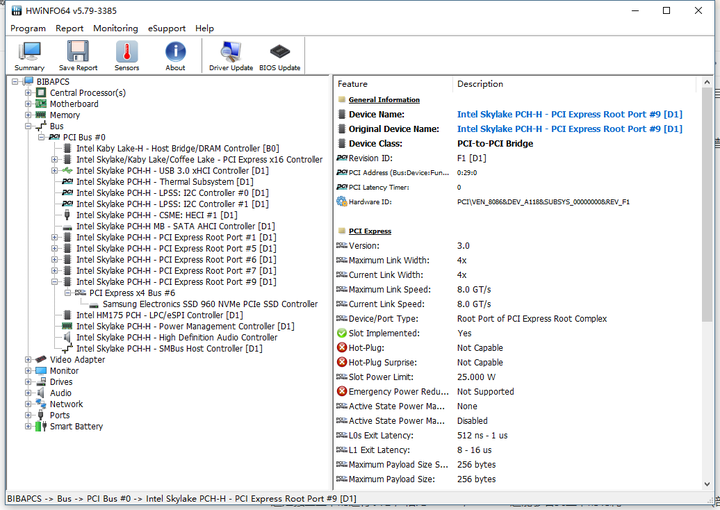Click the Monitor tree icon
This screenshot has width=720, height=510.
tap(41, 370)
